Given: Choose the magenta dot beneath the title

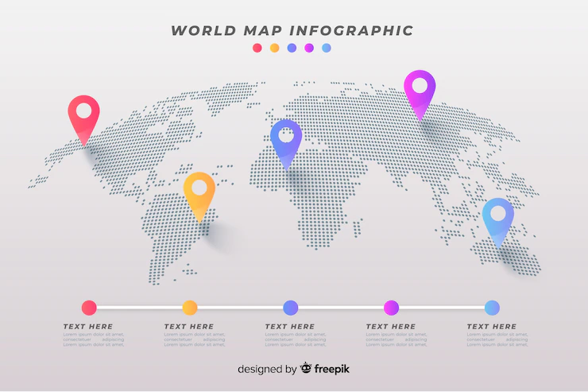Looking at the screenshot, I should point(309,48).
